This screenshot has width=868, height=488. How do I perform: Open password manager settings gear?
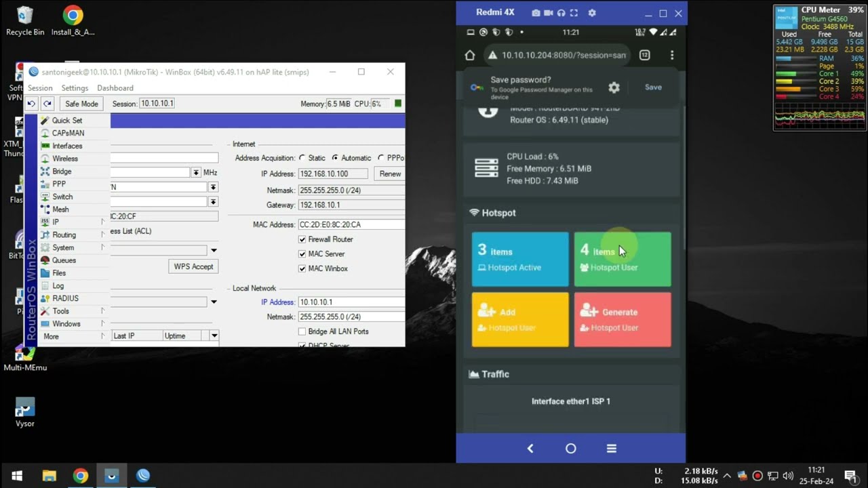click(614, 87)
